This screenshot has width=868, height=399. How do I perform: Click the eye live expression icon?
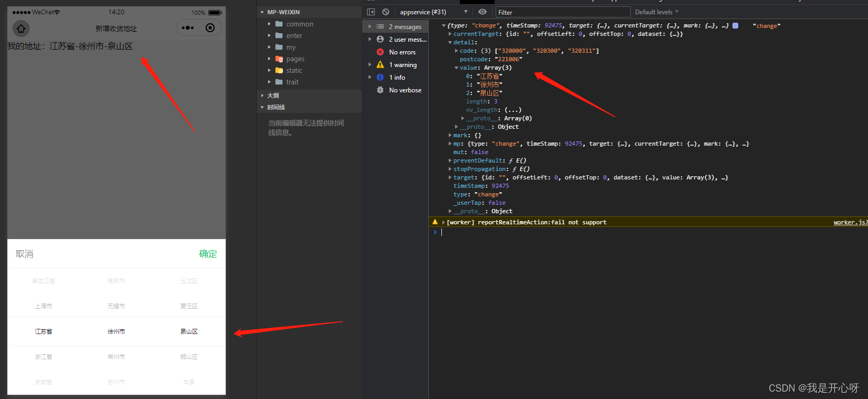coord(483,12)
